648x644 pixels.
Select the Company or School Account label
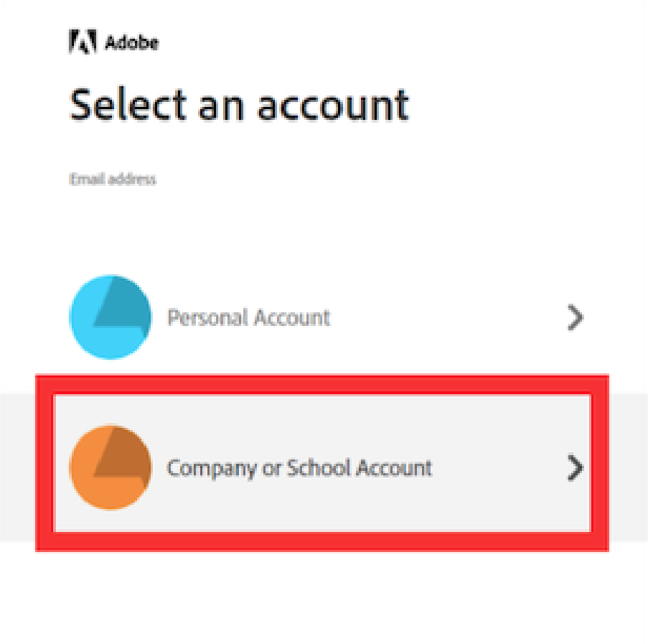click(x=299, y=468)
